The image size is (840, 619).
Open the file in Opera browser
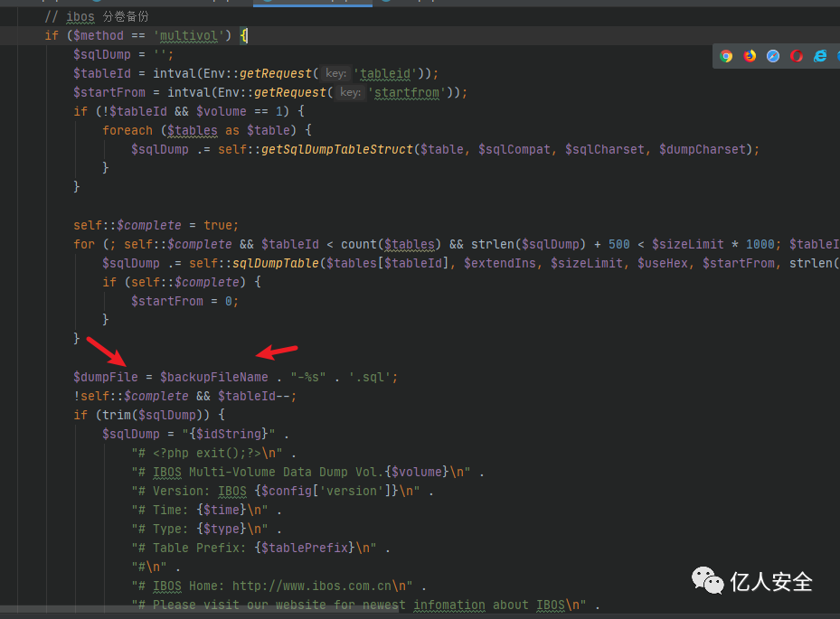click(797, 56)
